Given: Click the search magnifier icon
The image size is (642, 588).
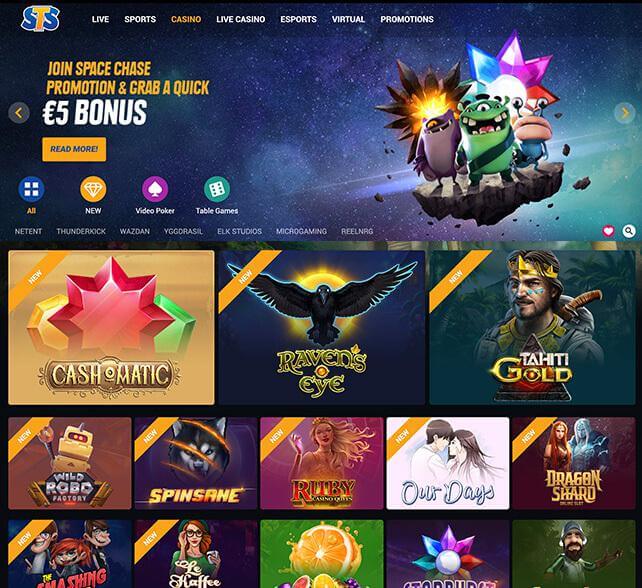Looking at the screenshot, I should [629, 231].
